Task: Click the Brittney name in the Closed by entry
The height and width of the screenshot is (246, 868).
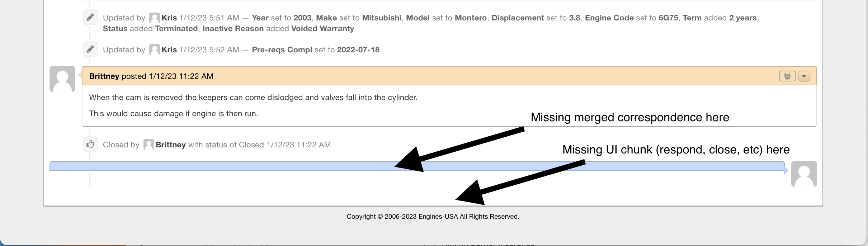Action: tap(171, 145)
